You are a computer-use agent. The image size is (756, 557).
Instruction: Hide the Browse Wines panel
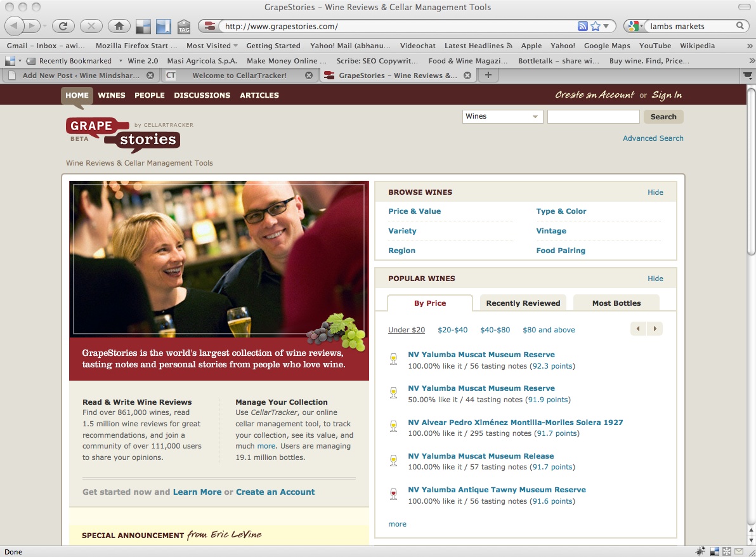(x=655, y=192)
